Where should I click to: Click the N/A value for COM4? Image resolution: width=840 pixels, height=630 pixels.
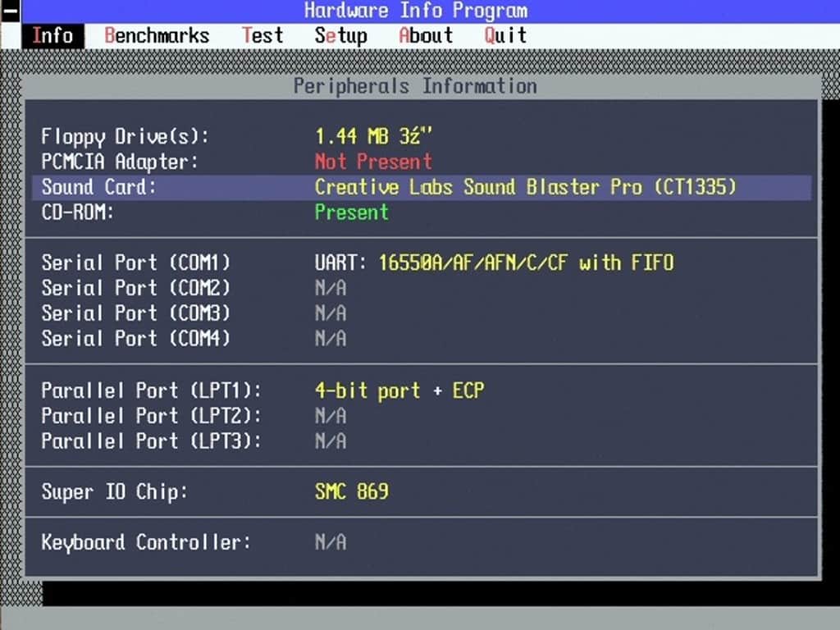tap(331, 339)
